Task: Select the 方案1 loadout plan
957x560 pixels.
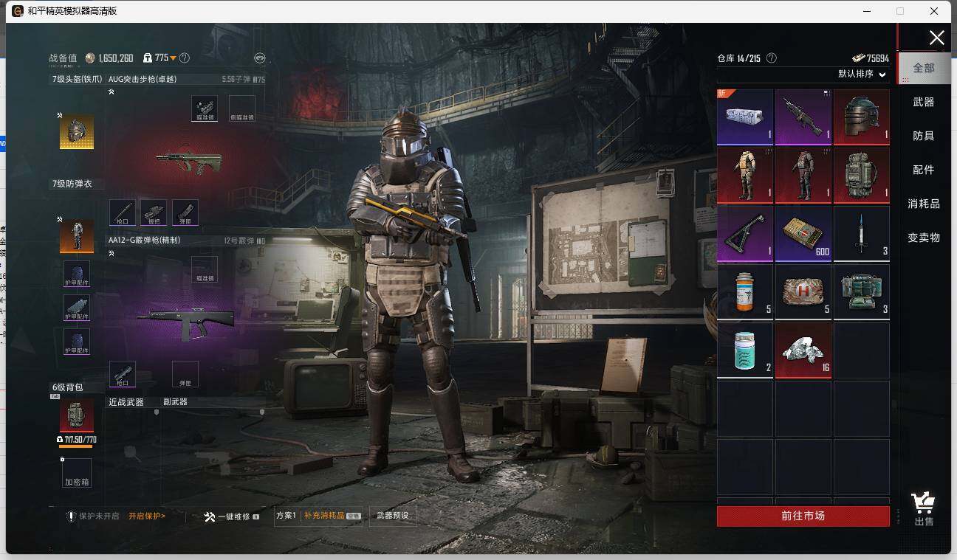Action: point(285,516)
